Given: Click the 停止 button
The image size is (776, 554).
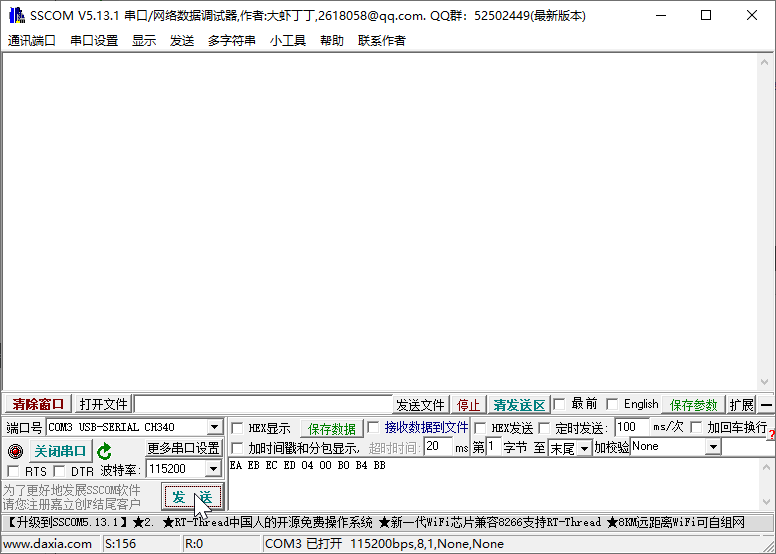Looking at the screenshot, I should pyautogui.click(x=468, y=405).
